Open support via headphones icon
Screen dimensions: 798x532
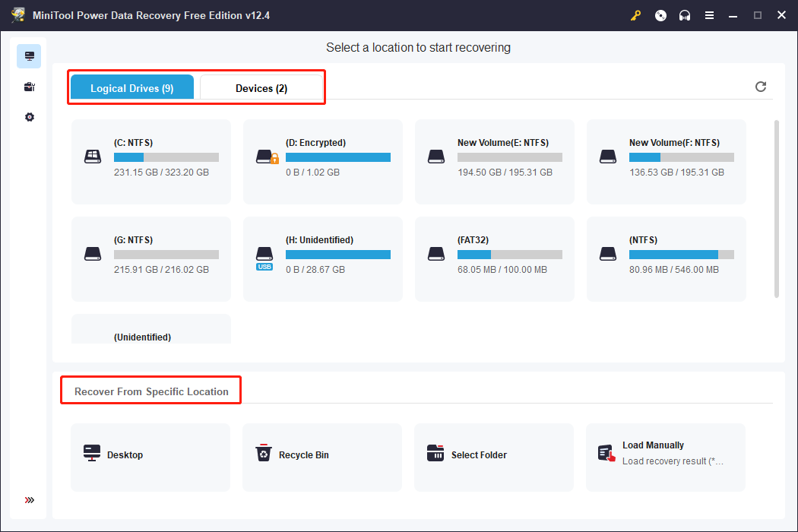(685, 16)
